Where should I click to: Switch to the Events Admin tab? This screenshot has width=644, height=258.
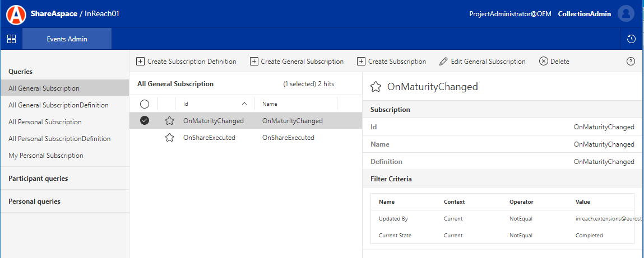pos(67,39)
